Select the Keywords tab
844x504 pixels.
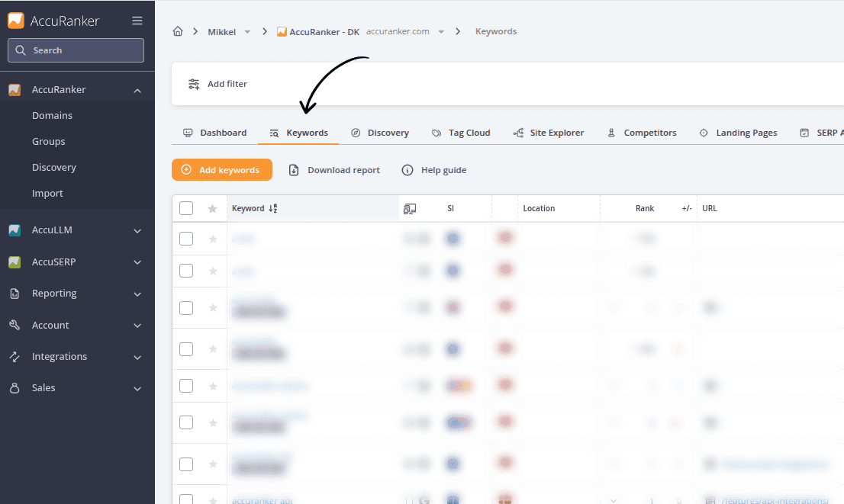(298, 133)
